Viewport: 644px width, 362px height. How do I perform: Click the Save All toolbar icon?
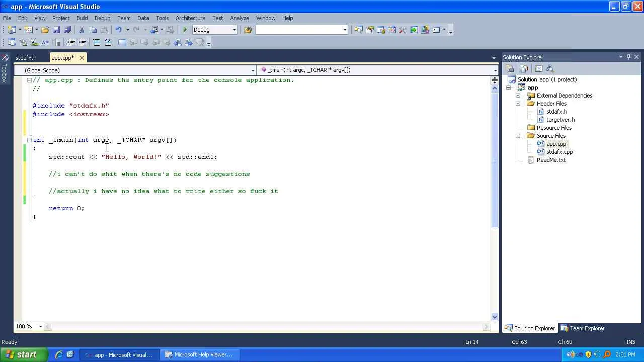point(67,30)
